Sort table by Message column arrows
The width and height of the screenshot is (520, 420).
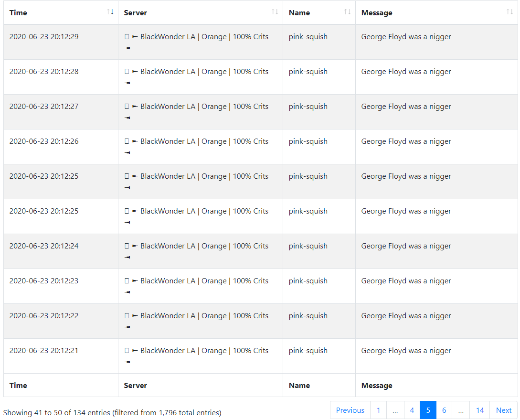509,12
